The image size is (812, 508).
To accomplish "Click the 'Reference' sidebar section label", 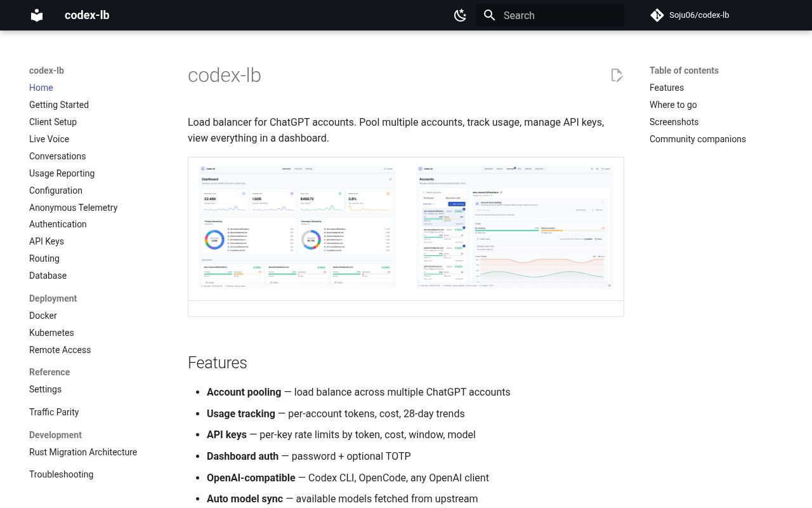I will (49, 372).
